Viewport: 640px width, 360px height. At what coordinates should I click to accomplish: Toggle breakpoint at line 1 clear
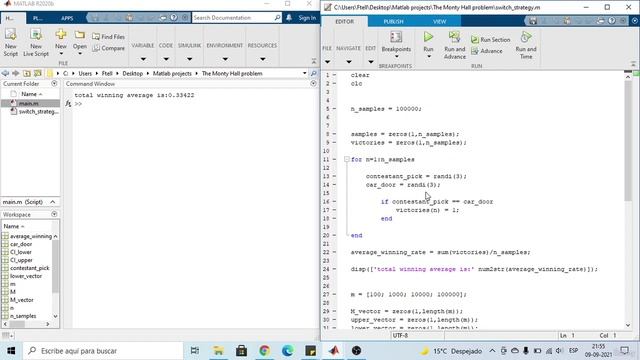tap(334, 75)
